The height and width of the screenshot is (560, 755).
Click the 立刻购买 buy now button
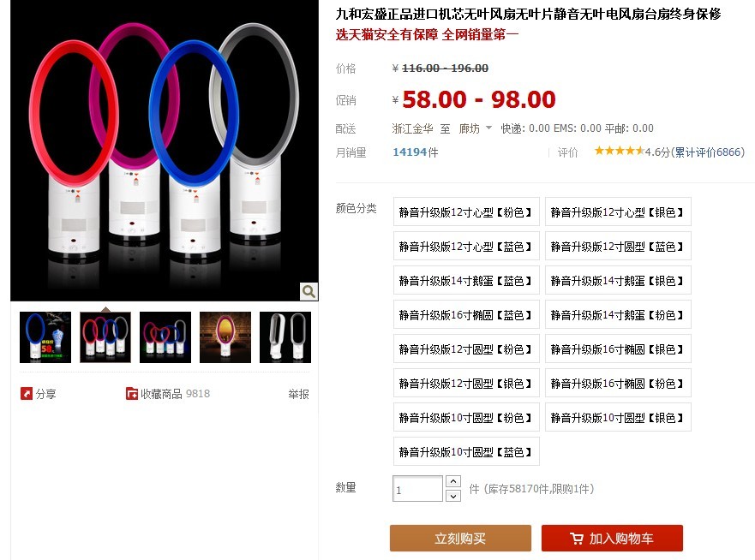[x=460, y=538]
